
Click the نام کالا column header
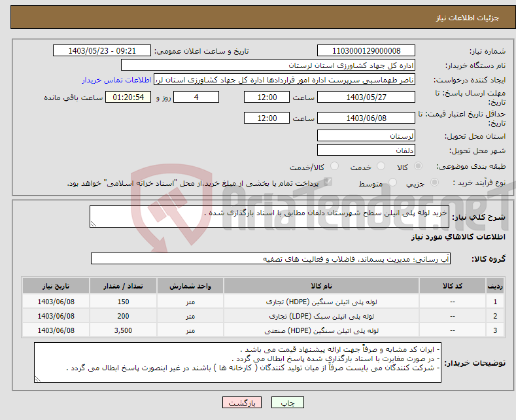pyautogui.click(x=321, y=286)
